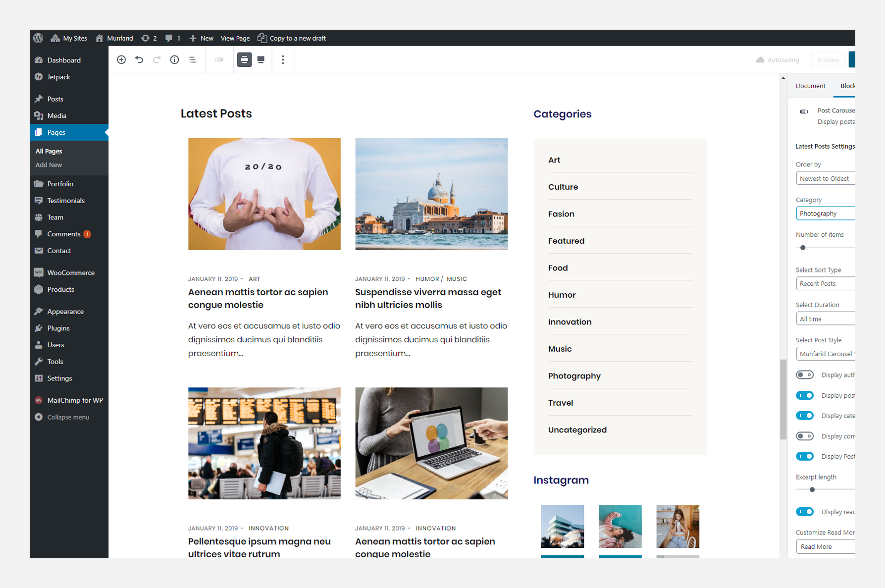The width and height of the screenshot is (885, 588).
Task: Click the Add block plus icon
Action: click(121, 59)
